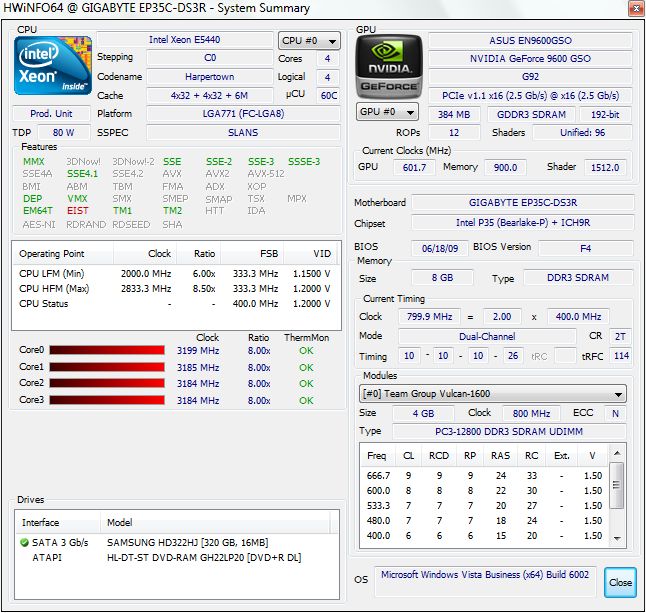
Task: Click the PC3-12800 DDR3 SDRAM UDIMM field
Action: click(509, 431)
